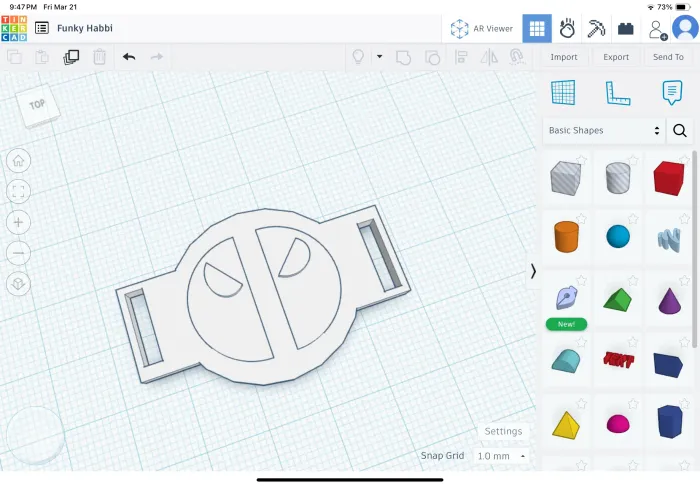Open the Send To menu

(x=668, y=57)
